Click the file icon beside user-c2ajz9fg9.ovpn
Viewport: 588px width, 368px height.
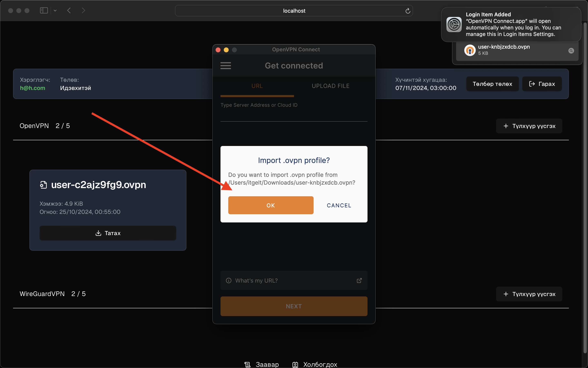click(x=43, y=185)
